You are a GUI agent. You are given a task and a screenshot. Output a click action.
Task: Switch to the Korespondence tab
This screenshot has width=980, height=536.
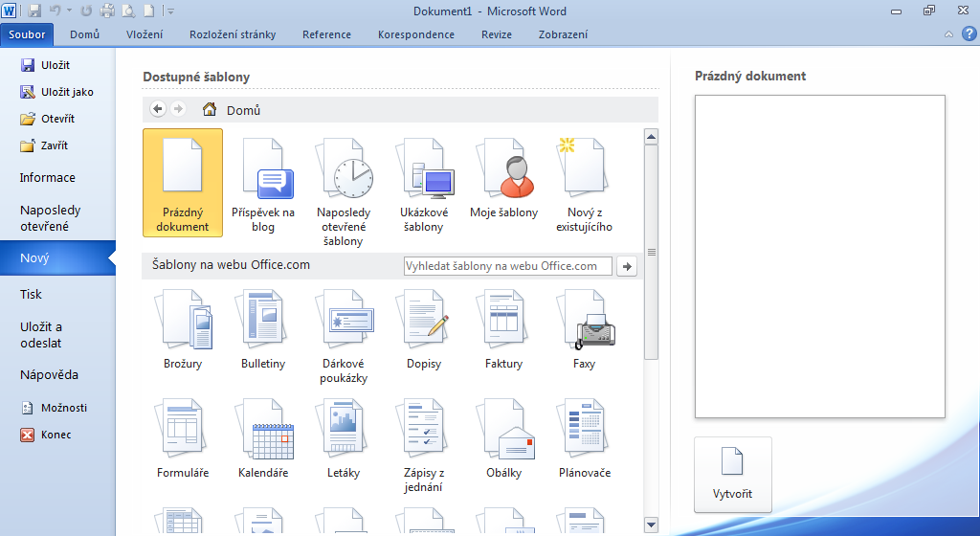pyautogui.click(x=416, y=34)
